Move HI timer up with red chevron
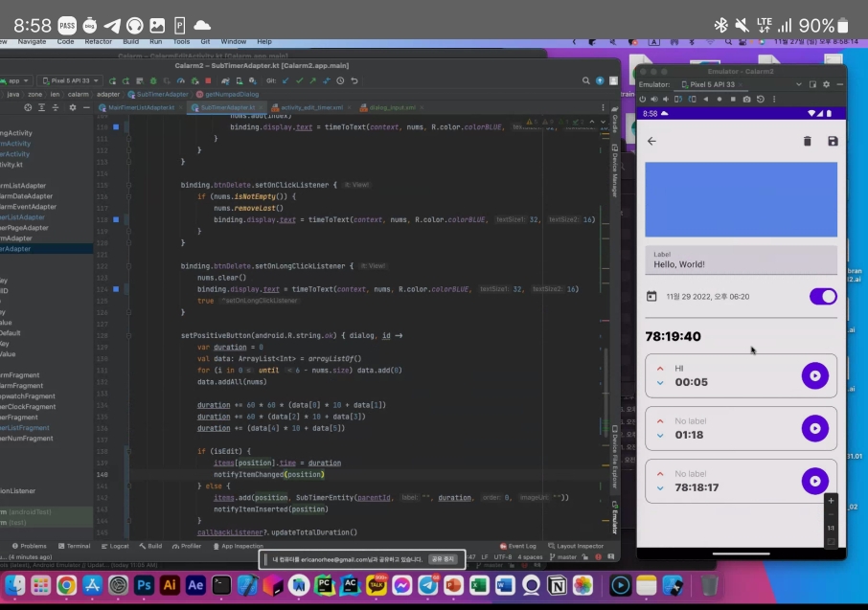 click(x=660, y=368)
